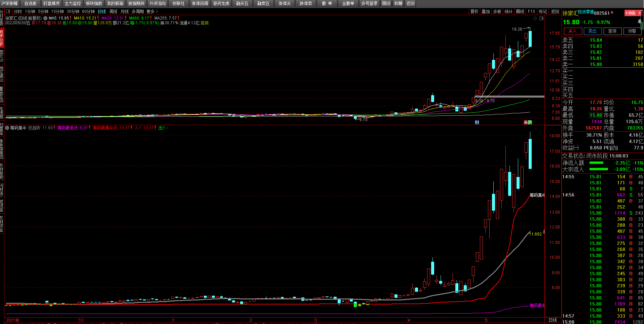The image size is (644, 324).
Task: Click the 日线 label at bottom of chart
Action: (553, 320)
